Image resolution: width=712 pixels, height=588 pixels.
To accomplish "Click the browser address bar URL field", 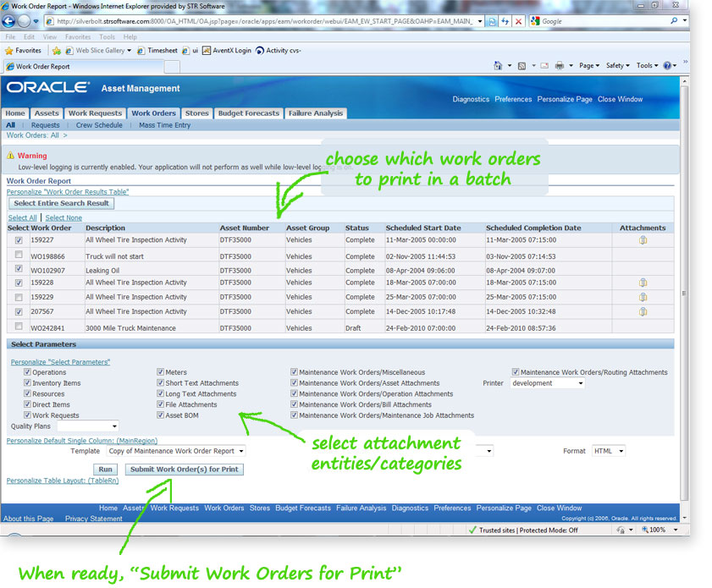I will 264,21.
